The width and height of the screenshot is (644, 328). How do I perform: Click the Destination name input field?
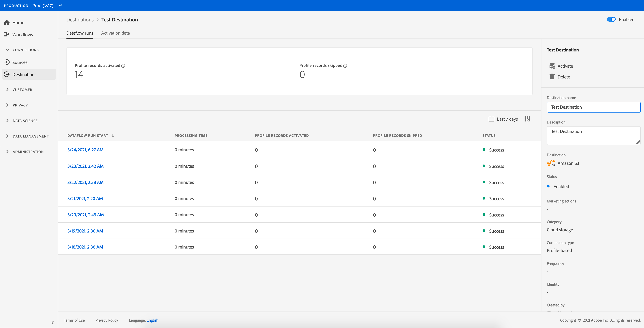tap(593, 107)
